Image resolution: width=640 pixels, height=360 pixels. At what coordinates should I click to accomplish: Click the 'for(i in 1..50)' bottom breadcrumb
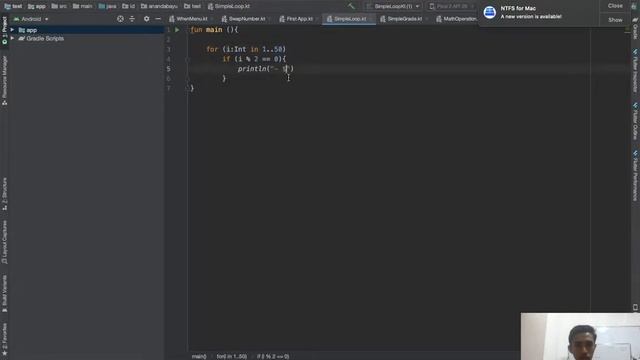(x=232, y=356)
